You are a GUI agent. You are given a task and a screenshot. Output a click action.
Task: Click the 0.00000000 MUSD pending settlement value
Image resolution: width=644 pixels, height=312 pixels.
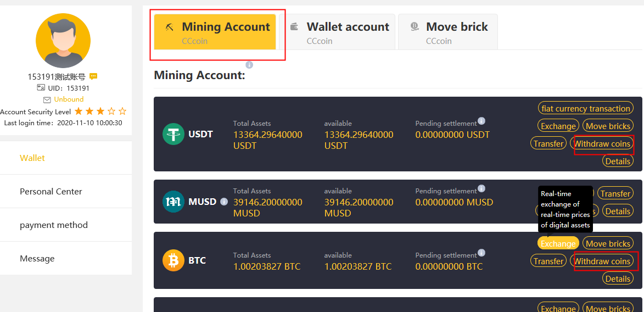click(454, 202)
